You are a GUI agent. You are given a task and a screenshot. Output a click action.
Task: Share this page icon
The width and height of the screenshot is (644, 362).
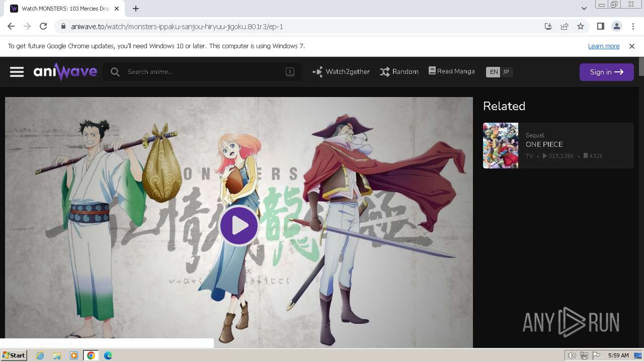(x=565, y=26)
